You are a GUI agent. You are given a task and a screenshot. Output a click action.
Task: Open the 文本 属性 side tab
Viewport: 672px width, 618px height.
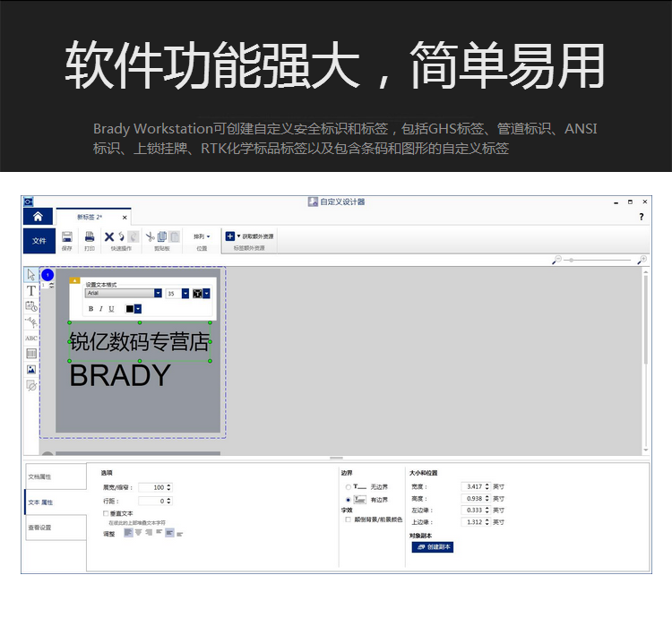tap(56, 502)
